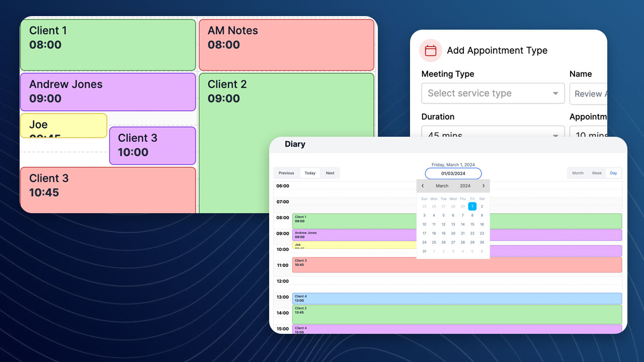Click the Meeting Type label
644x362 pixels.
tap(448, 74)
